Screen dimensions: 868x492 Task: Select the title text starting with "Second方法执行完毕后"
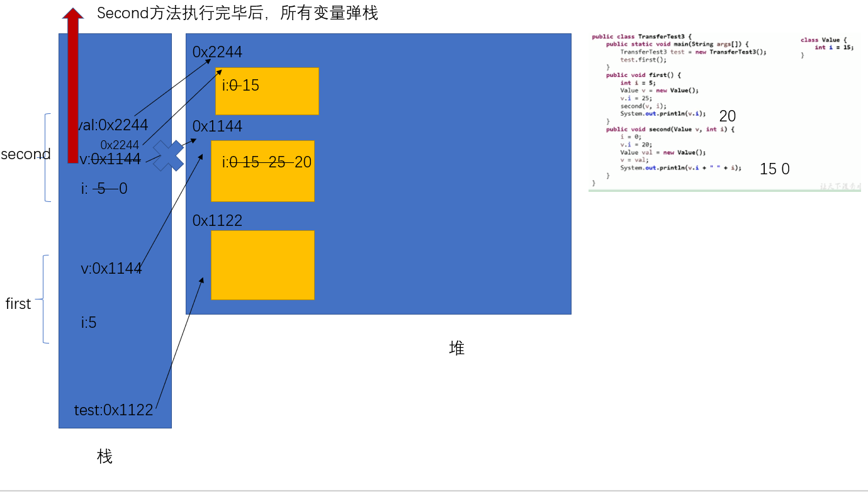coord(237,13)
